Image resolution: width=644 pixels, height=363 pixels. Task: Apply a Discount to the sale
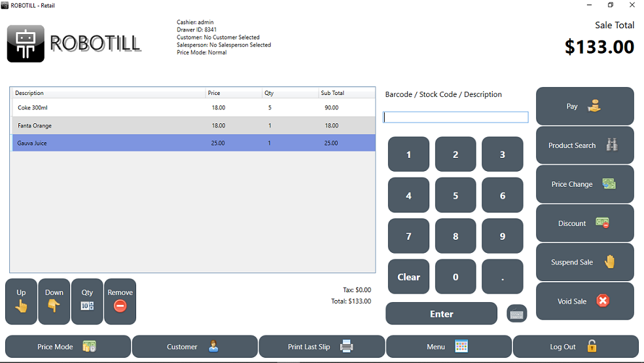click(584, 223)
